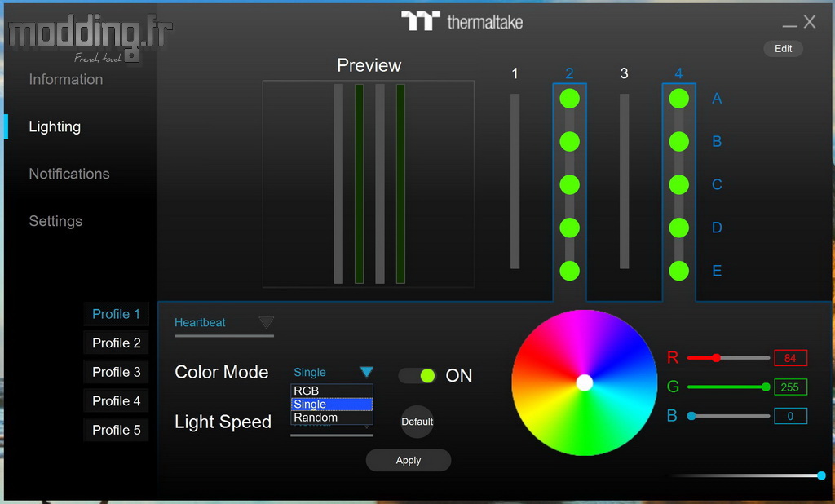The image size is (835, 504).
Task: Select green LED A on strip 2
Action: pyautogui.click(x=569, y=99)
